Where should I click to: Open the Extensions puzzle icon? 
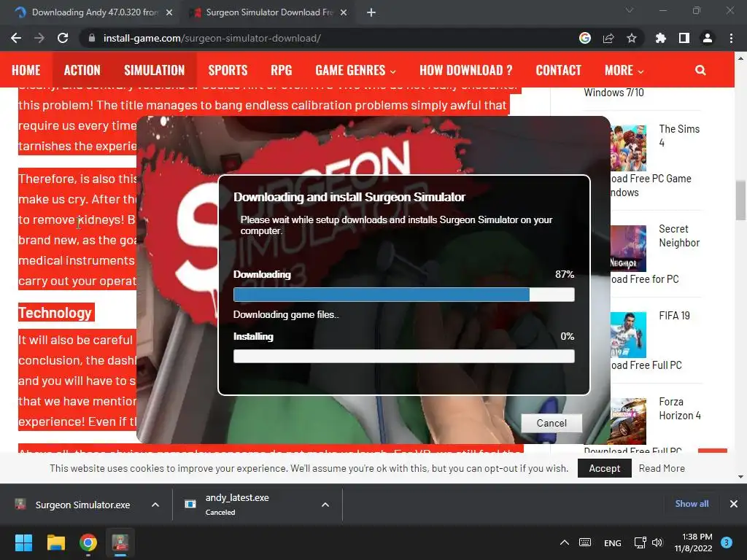pyautogui.click(x=661, y=38)
